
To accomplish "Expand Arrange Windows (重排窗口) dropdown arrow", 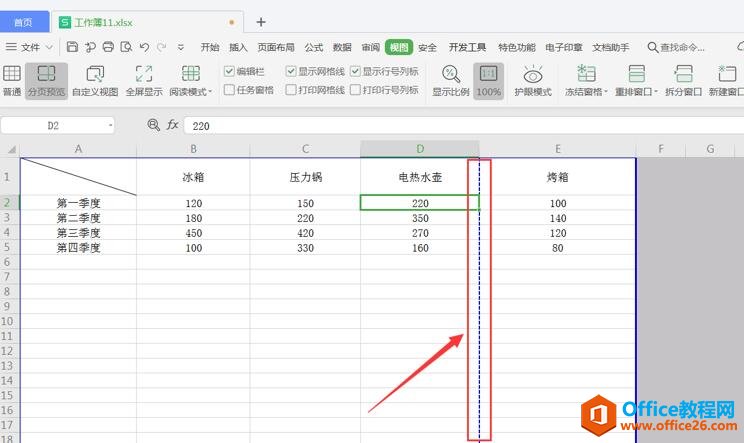I will click(656, 92).
